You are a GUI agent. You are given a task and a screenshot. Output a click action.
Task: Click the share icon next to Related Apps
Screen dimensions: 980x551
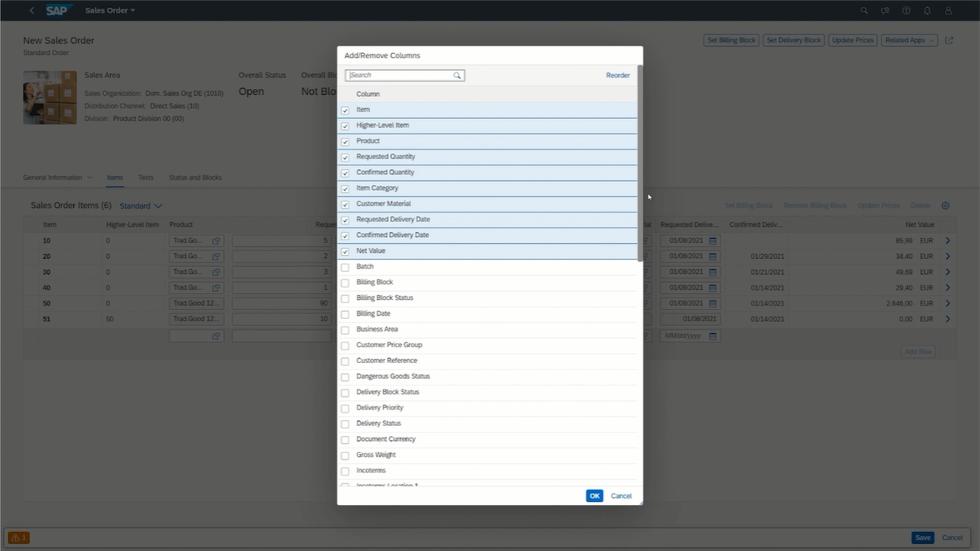click(951, 39)
